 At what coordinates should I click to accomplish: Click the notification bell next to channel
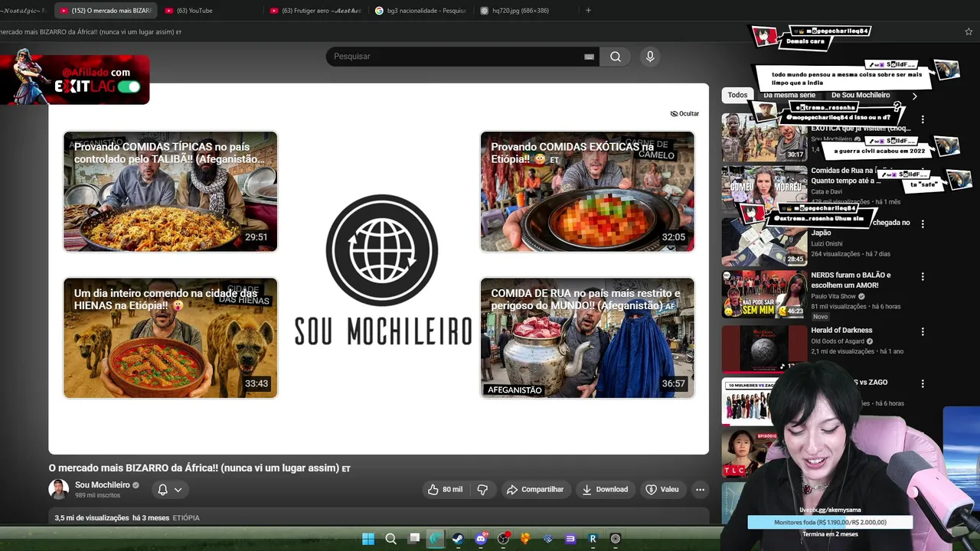click(x=162, y=490)
